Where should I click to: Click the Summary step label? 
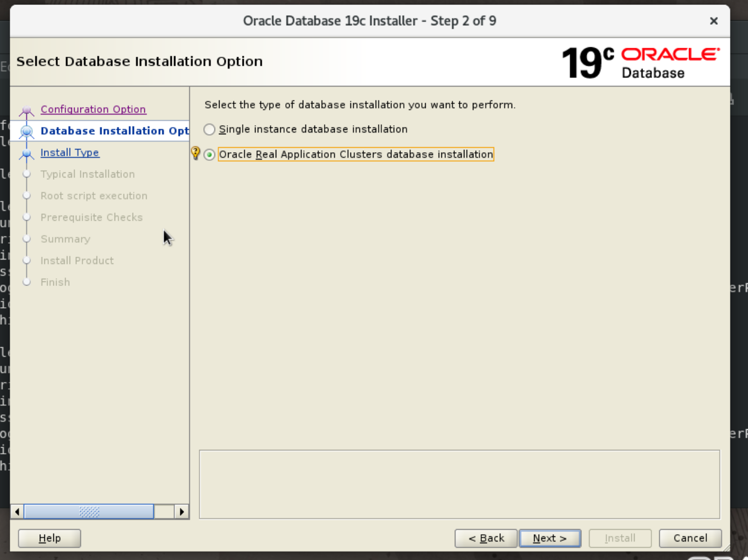pyautogui.click(x=65, y=239)
